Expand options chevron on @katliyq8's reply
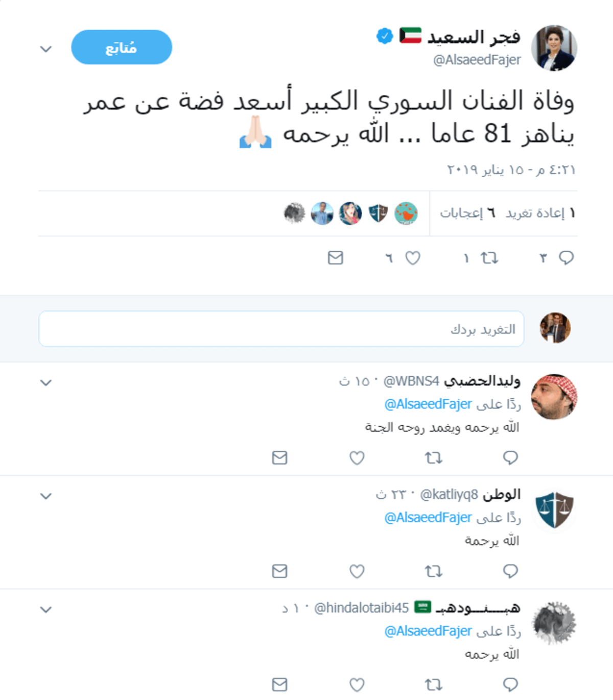 coord(46,496)
